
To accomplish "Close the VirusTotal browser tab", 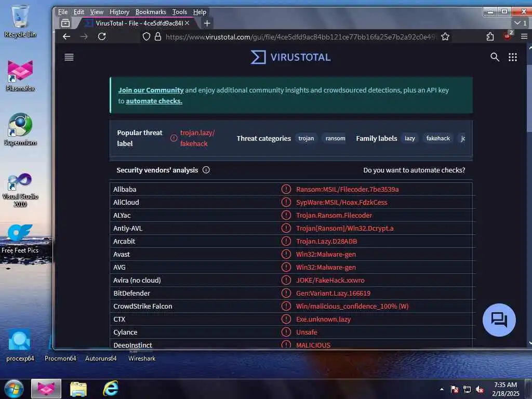I will (x=187, y=23).
